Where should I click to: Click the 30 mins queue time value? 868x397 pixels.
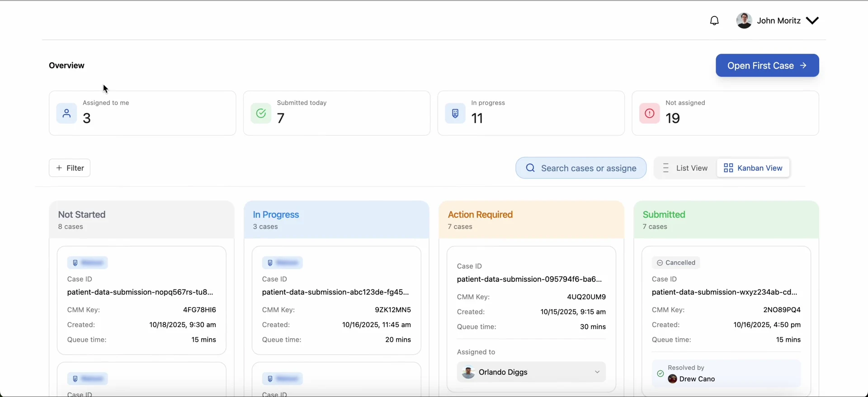point(593,326)
